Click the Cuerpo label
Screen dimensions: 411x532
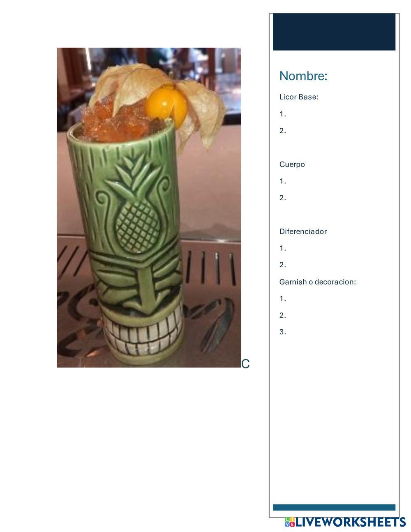pos(292,164)
